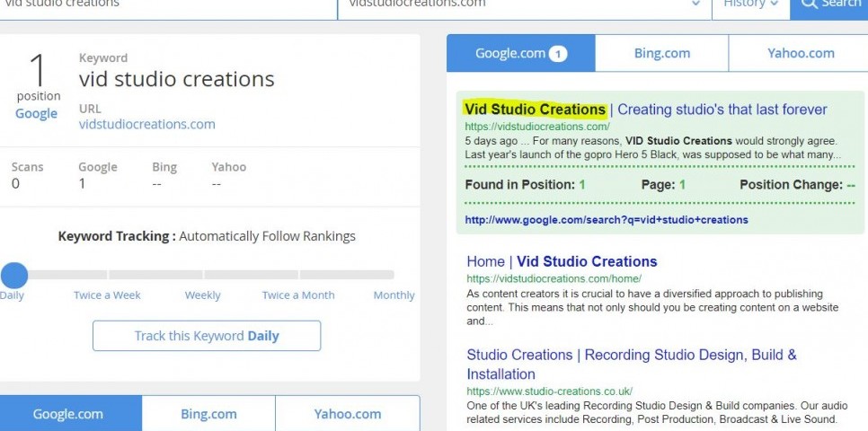This screenshot has width=868, height=431.
Task: Click the green https://vidstudiocreations.com/ URL
Action: (537, 126)
